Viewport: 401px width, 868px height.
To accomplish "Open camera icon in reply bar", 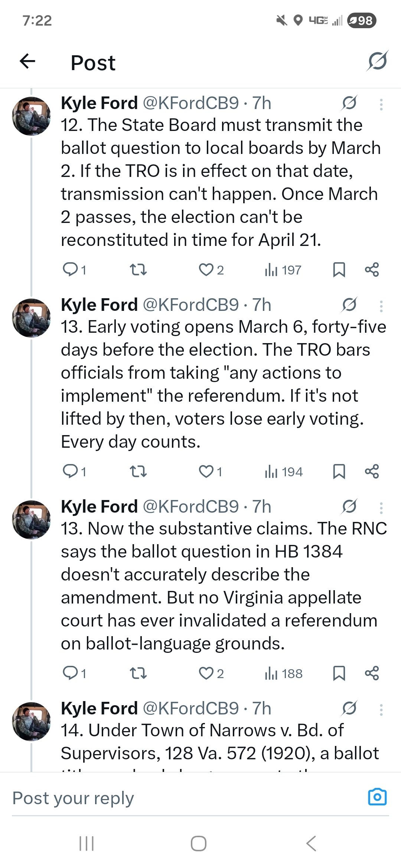I will (x=377, y=797).
